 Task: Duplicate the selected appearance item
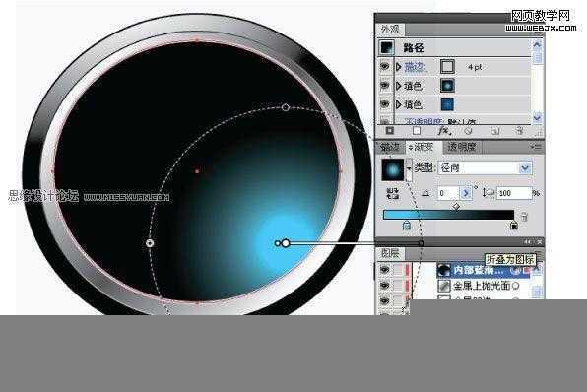click(495, 131)
